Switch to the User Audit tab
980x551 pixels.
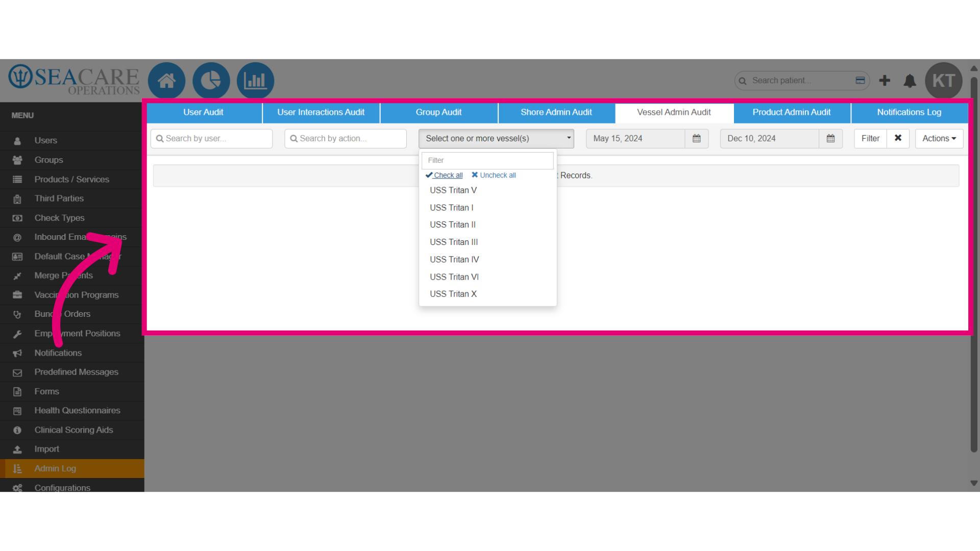point(203,112)
